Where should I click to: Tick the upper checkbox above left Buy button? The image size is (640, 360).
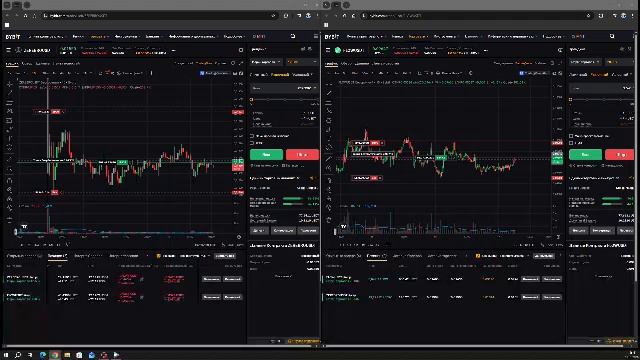tap(252, 136)
